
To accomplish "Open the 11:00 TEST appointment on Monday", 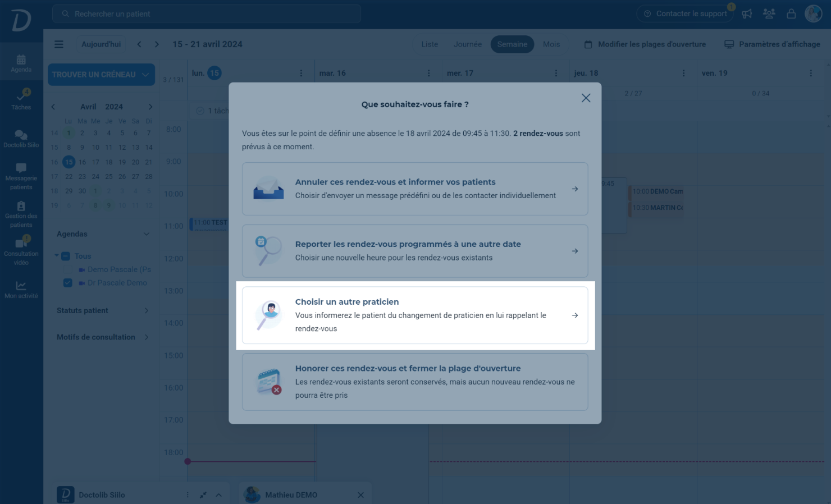I will click(208, 223).
